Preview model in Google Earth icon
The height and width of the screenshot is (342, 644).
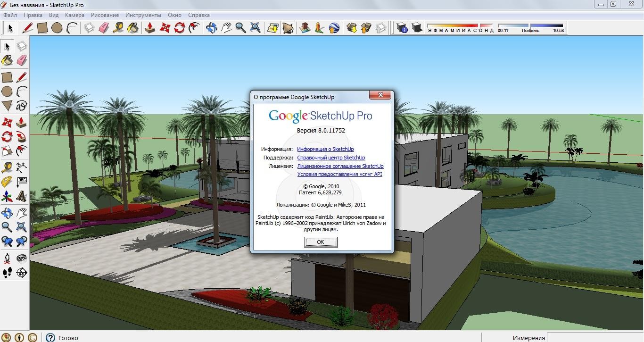coord(334,28)
